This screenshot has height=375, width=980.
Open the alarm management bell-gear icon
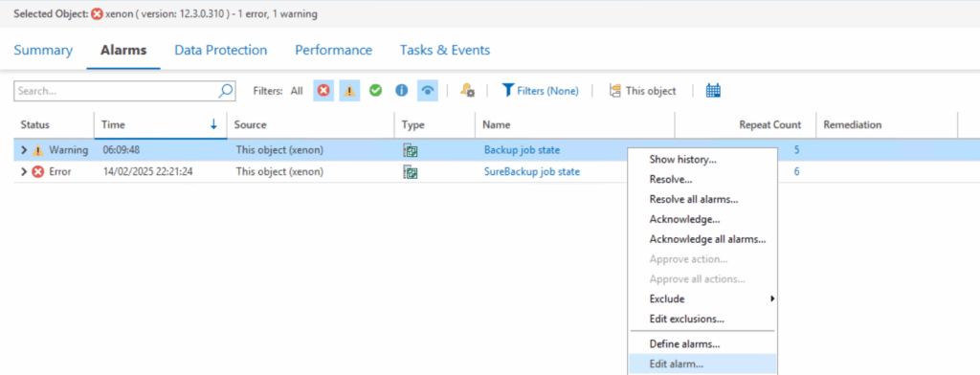(x=467, y=91)
